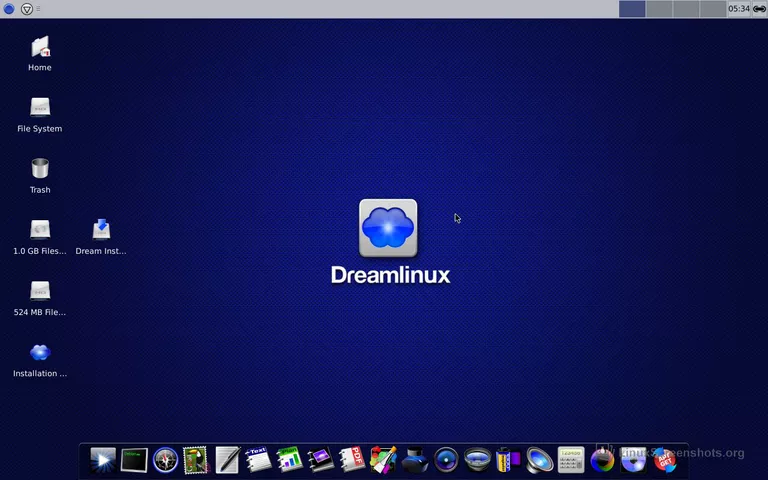
Task: Click the small handle beside the panel triangle
Action: [38, 9]
